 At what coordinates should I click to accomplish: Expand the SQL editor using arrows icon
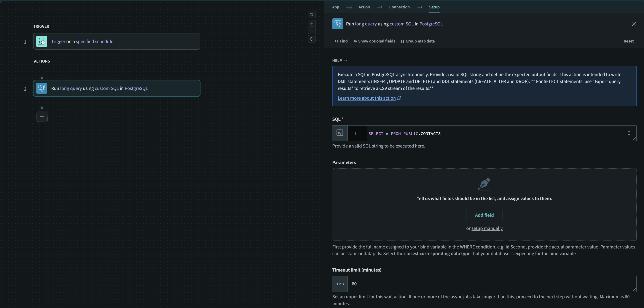629,133
